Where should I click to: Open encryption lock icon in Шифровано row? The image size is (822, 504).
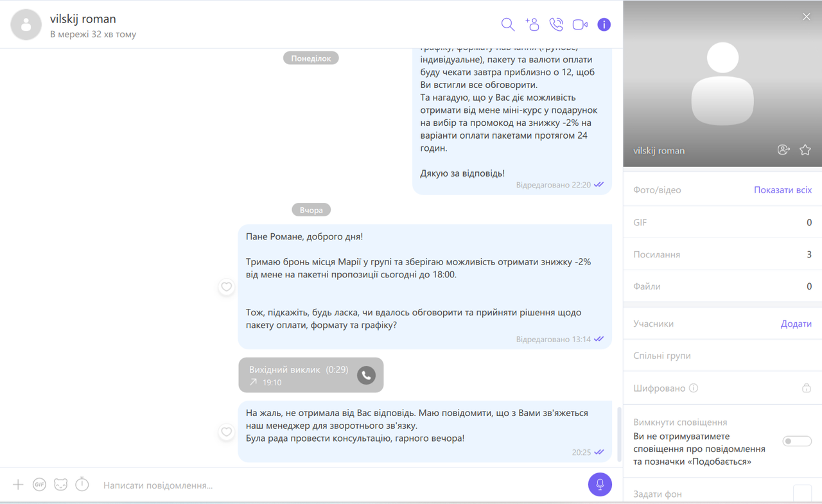(807, 388)
